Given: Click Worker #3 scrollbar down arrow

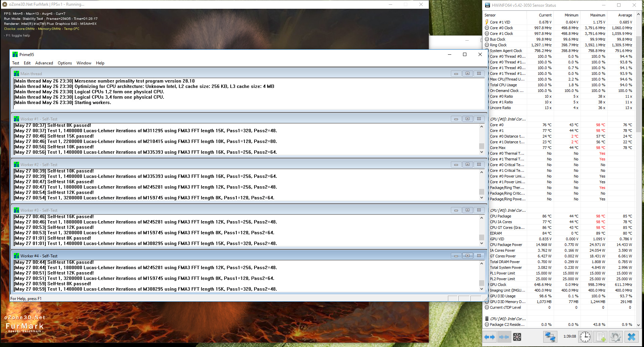Looking at the screenshot, I should point(481,243).
